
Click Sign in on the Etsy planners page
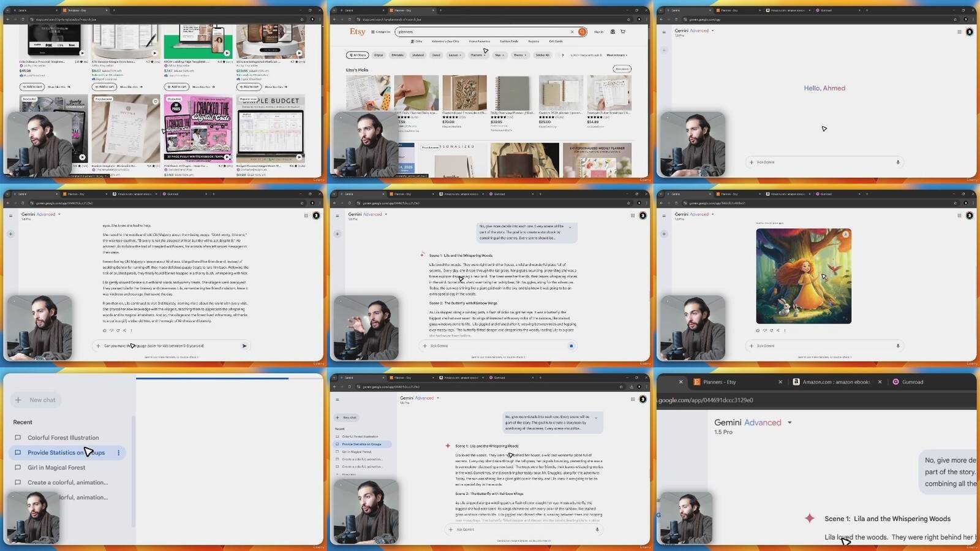pyautogui.click(x=598, y=32)
